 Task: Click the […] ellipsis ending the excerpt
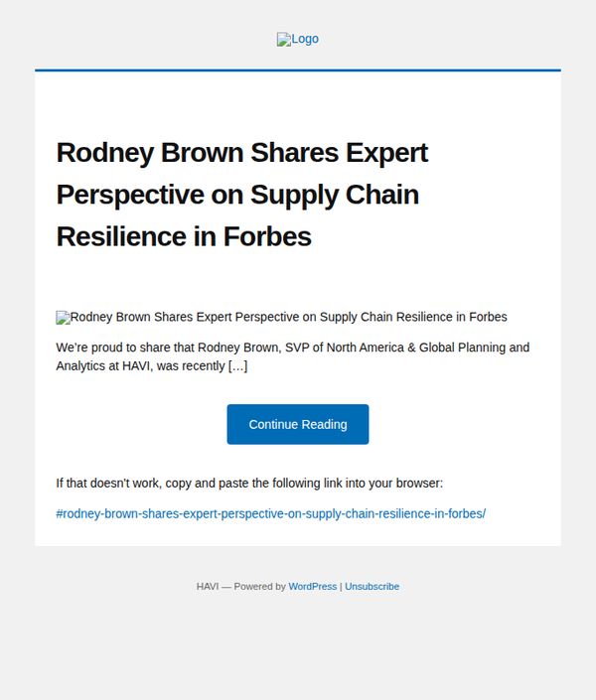(x=237, y=366)
